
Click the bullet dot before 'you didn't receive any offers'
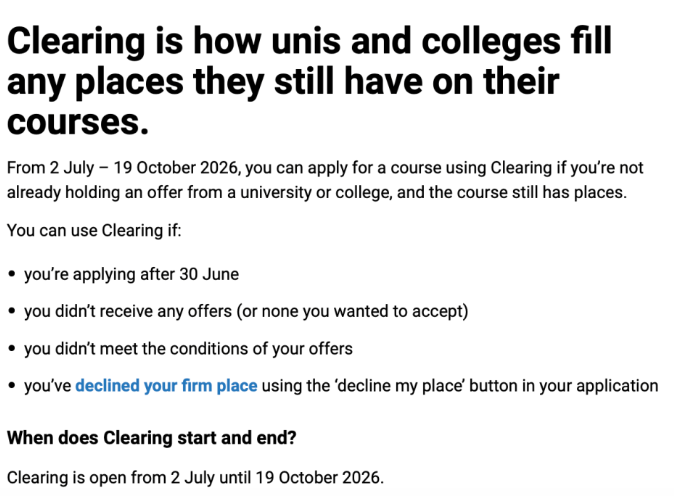(x=12, y=311)
